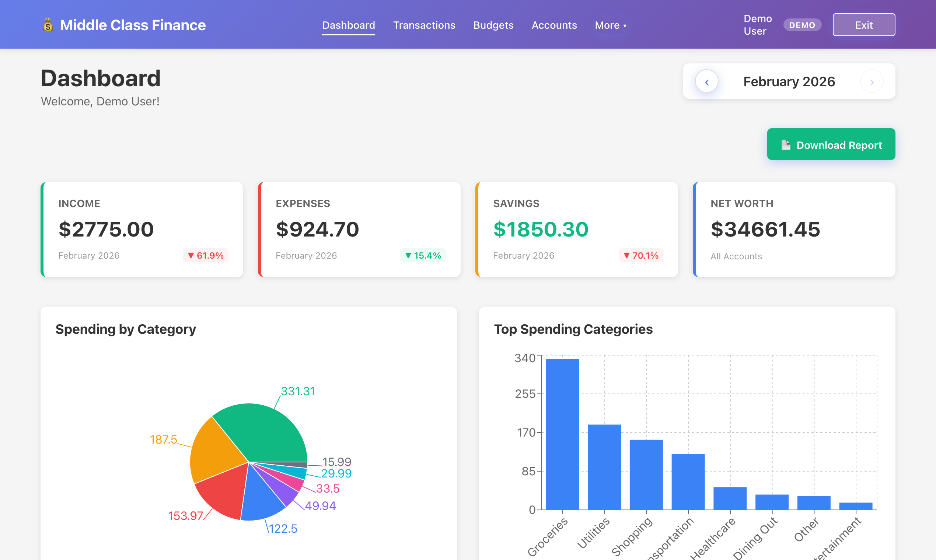Select the next month chevron

point(872,81)
